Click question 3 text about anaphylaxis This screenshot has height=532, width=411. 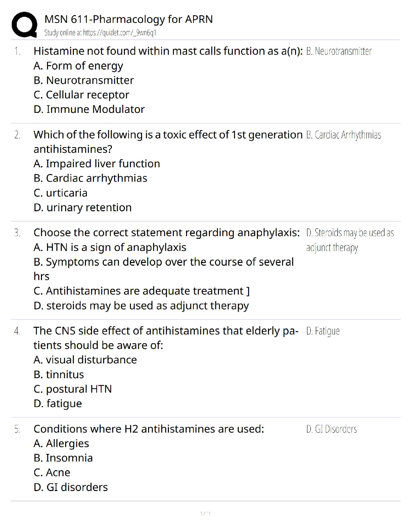click(167, 232)
